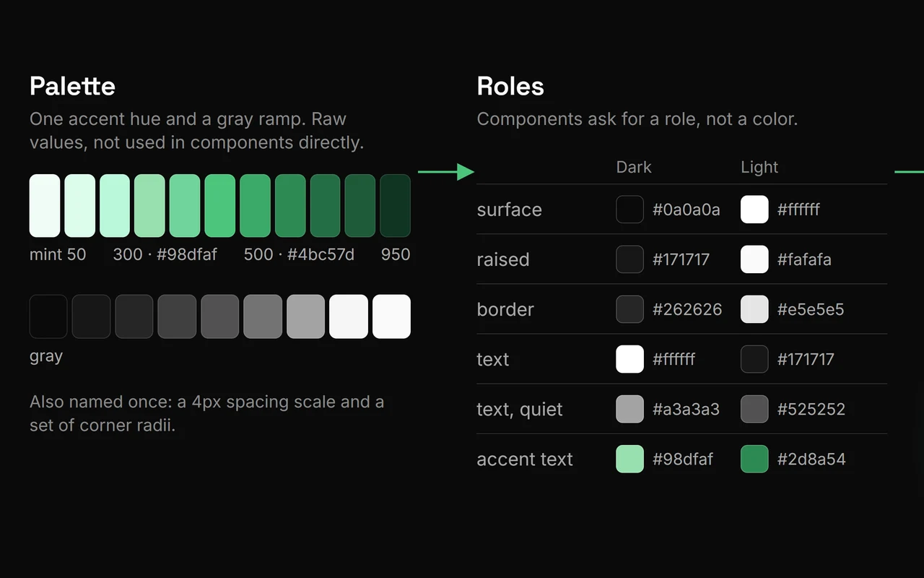Screen dimensions: 924x578
Task: Click the 'gray' ramp label
Action: point(46,356)
